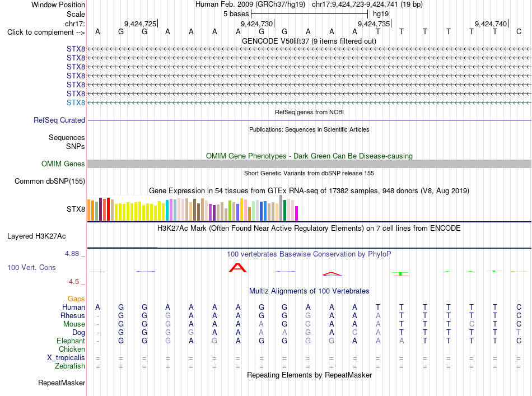Click GENCODE V50lift37 track title
532x396 pixels.
(x=309, y=41)
